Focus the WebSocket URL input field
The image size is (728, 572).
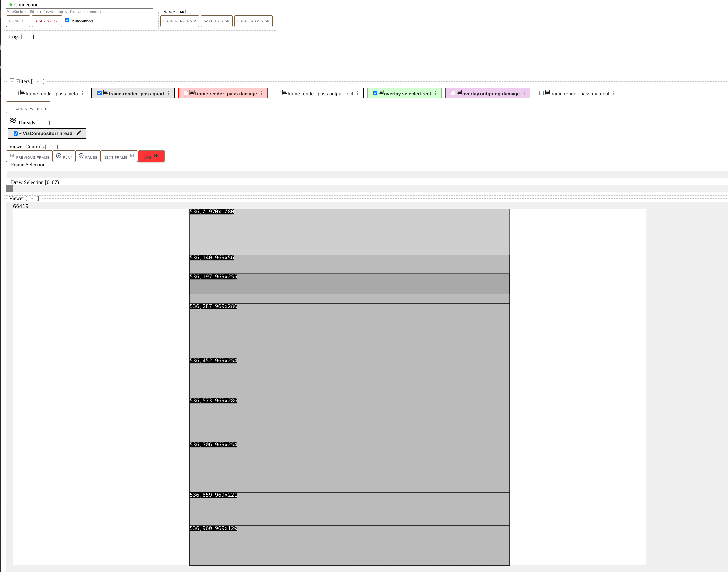(80, 12)
